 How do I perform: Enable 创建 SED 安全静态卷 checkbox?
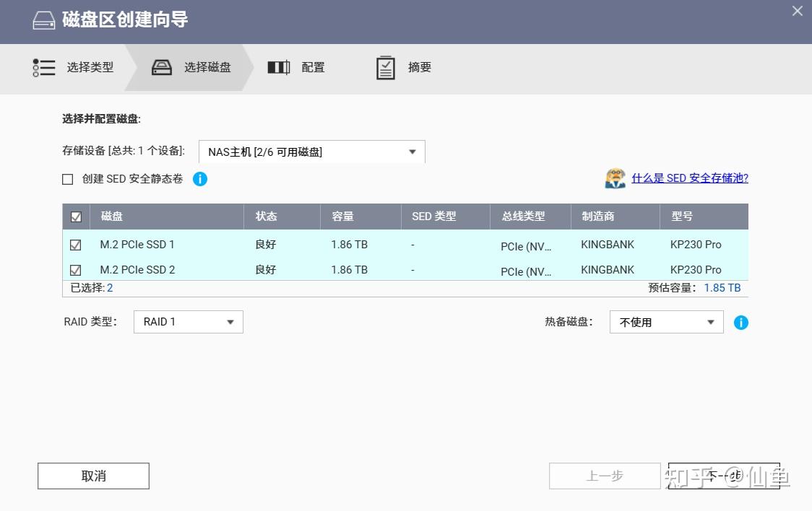pyautogui.click(x=68, y=179)
